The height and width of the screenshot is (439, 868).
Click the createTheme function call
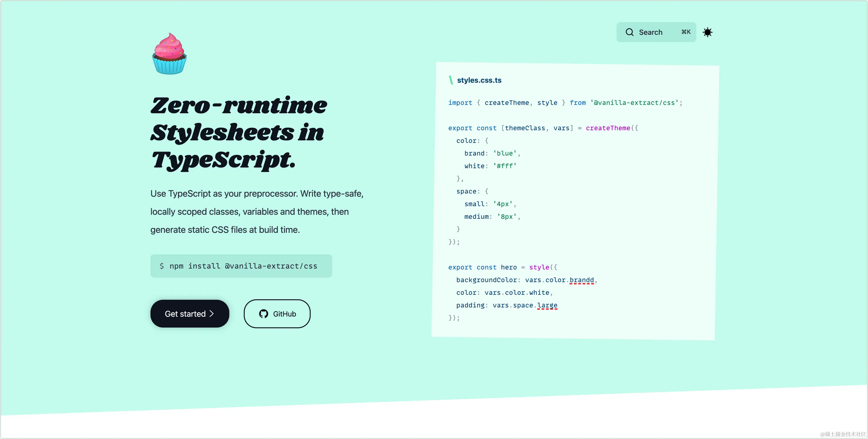[x=608, y=128]
